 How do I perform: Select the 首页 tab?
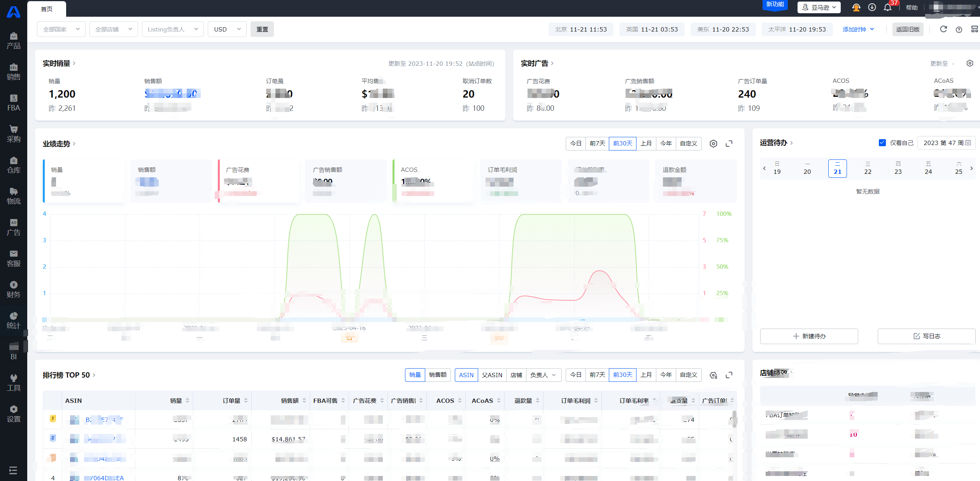tap(47, 9)
